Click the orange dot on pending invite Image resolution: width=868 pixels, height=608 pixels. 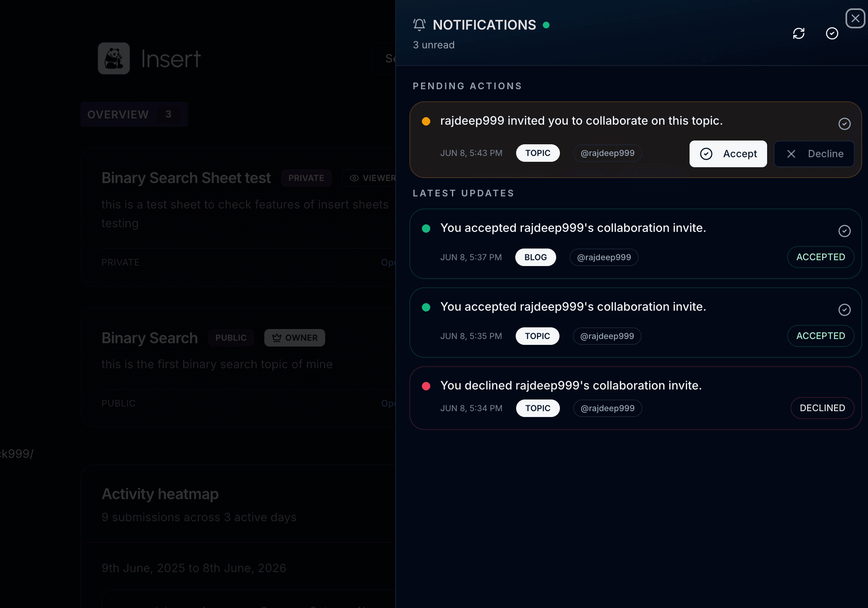426,121
